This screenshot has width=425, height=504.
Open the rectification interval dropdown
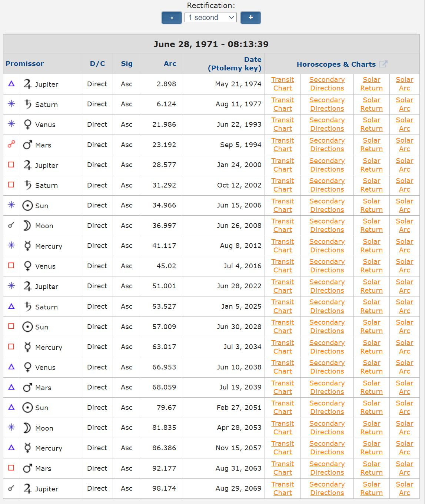(210, 18)
